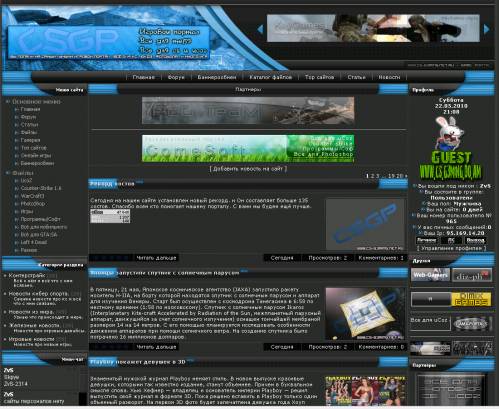This screenshot has width=499, height=409.
Task: Open the Контерстрайк news category
Action: click(x=27, y=276)
